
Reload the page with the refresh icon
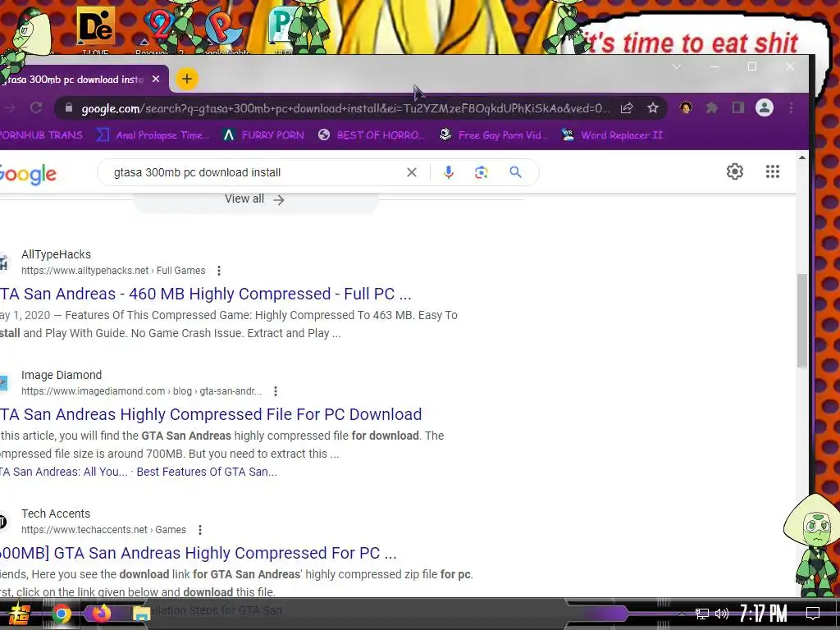coord(36,107)
